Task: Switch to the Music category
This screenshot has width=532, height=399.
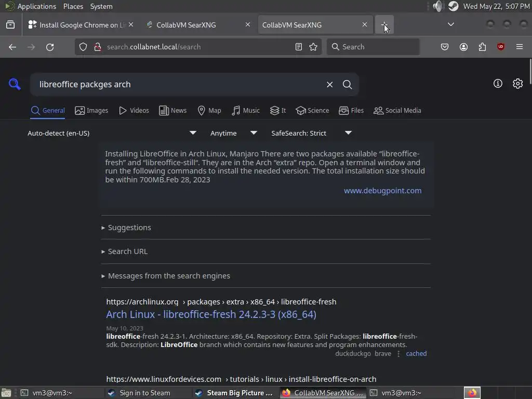Action: click(246, 111)
